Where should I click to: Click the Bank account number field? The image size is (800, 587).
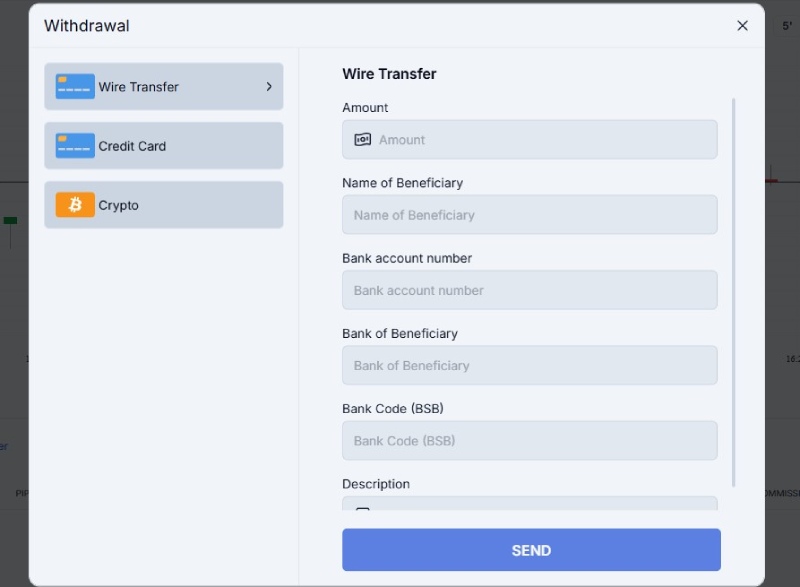coord(530,290)
